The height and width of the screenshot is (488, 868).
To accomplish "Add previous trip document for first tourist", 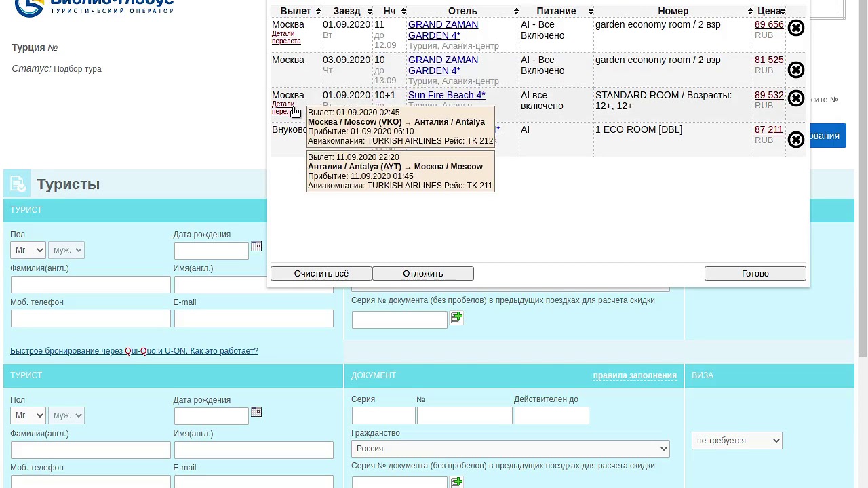I will pos(456,317).
